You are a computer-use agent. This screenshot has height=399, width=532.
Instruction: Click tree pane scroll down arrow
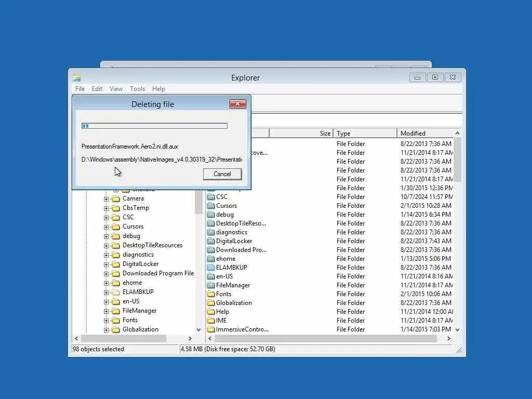point(198,330)
